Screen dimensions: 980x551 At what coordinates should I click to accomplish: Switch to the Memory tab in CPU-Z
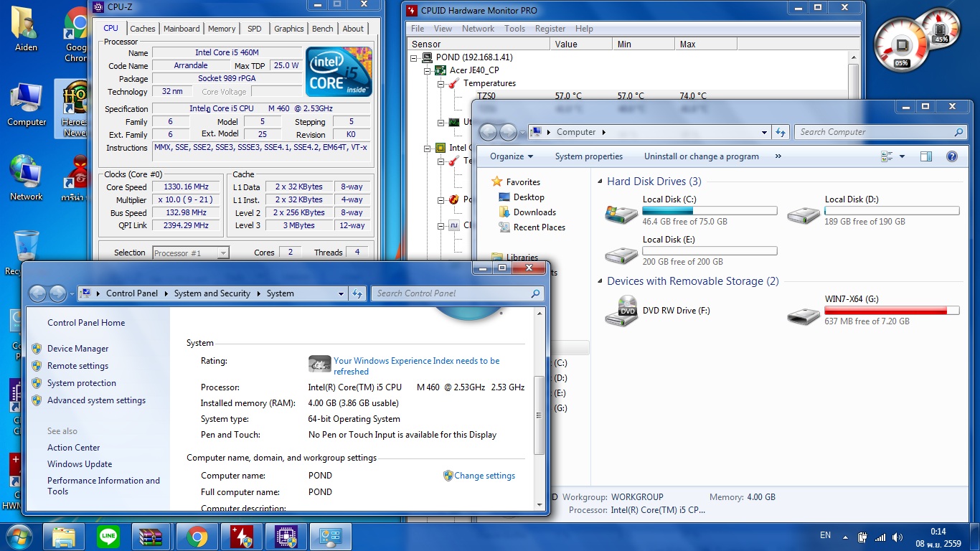[x=222, y=29]
